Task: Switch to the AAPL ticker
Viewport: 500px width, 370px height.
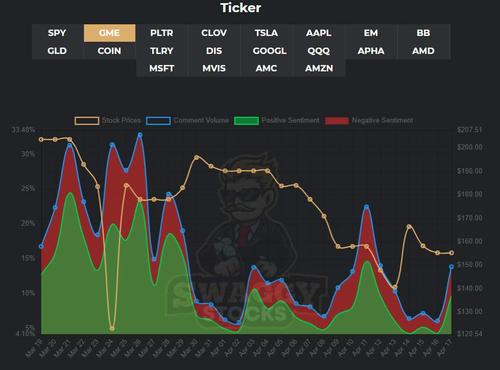Action: point(319,33)
